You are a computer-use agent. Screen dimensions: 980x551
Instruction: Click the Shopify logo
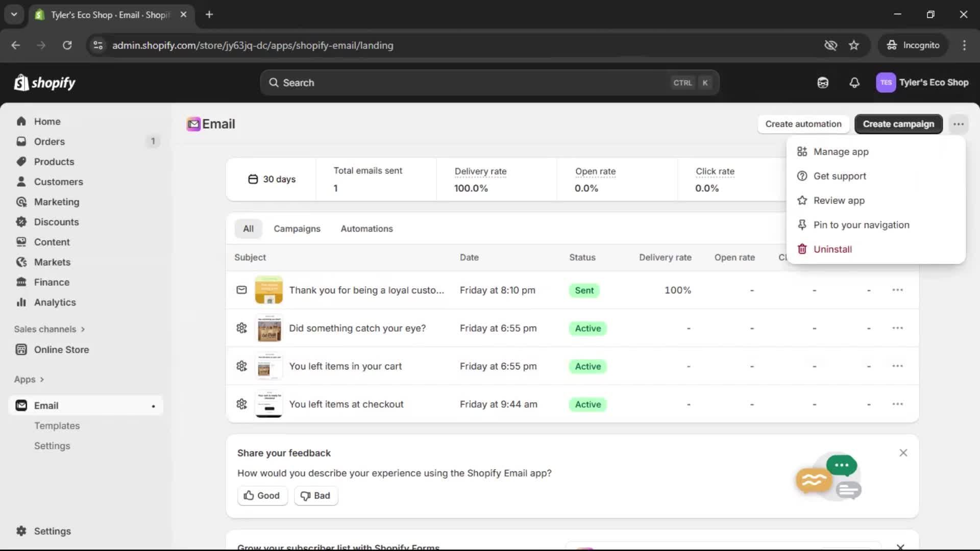[45, 83]
